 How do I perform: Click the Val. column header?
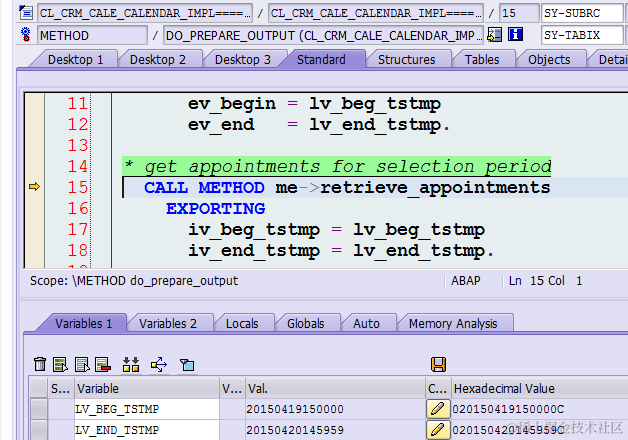click(335, 388)
